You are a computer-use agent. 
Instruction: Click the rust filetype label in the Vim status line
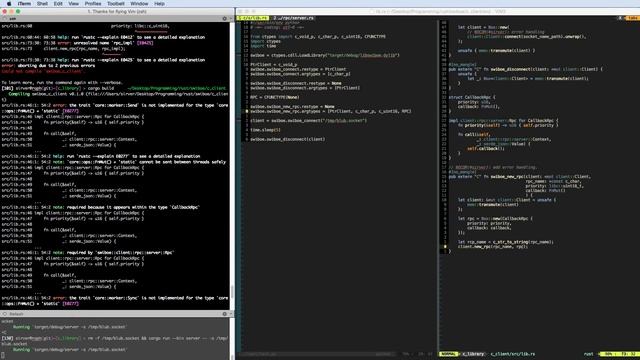[588, 354]
